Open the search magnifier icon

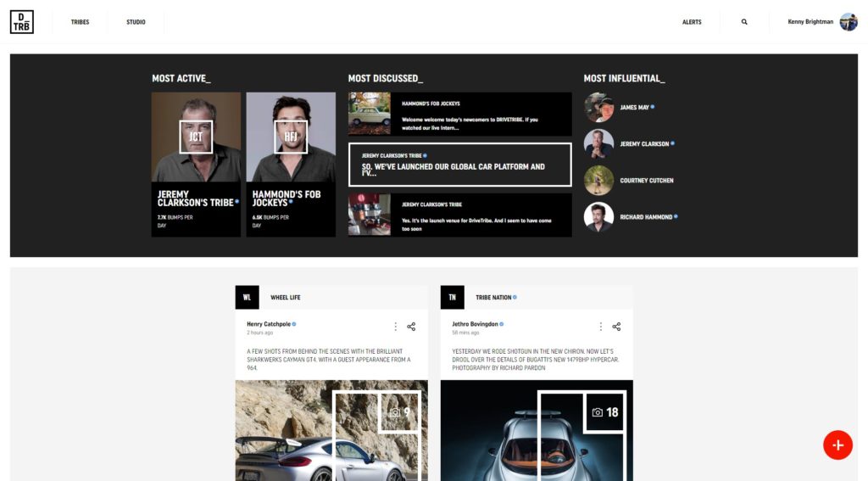click(x=744, y=22)
